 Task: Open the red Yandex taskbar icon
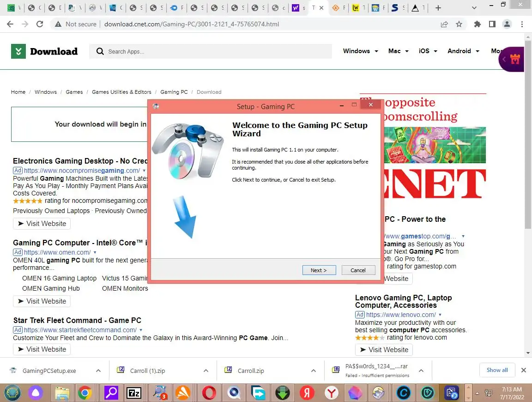coord(307,393)
